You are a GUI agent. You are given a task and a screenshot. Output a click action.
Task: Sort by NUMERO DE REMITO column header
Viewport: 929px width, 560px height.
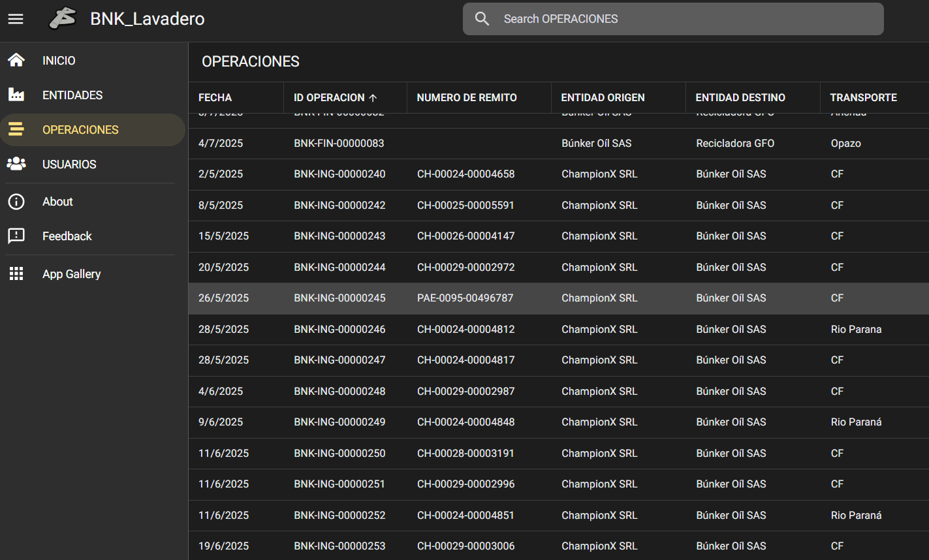[466, 98]
